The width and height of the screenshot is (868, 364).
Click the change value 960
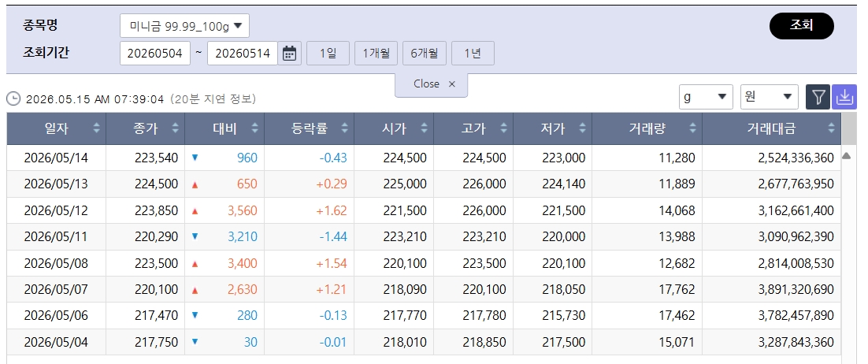247,158
